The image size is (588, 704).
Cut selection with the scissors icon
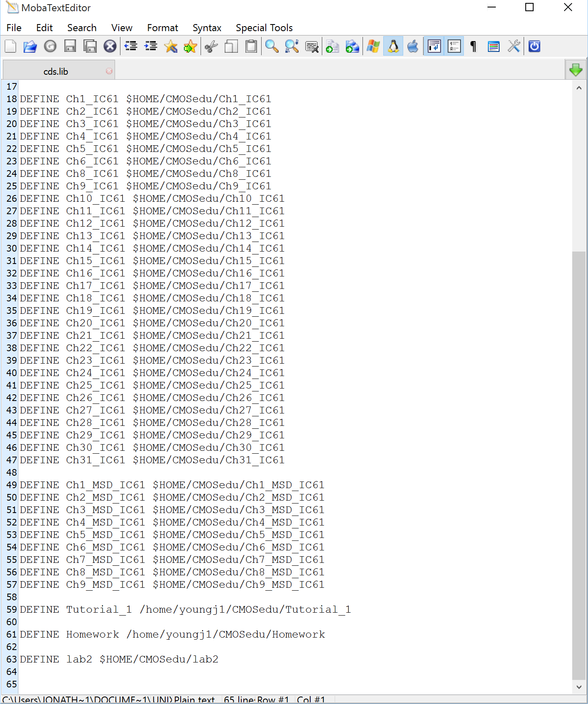pos(211,46)
